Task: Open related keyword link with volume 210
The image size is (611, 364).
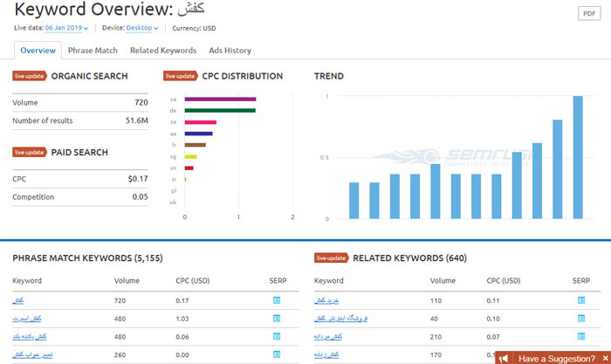Action: tap(328, 336)
